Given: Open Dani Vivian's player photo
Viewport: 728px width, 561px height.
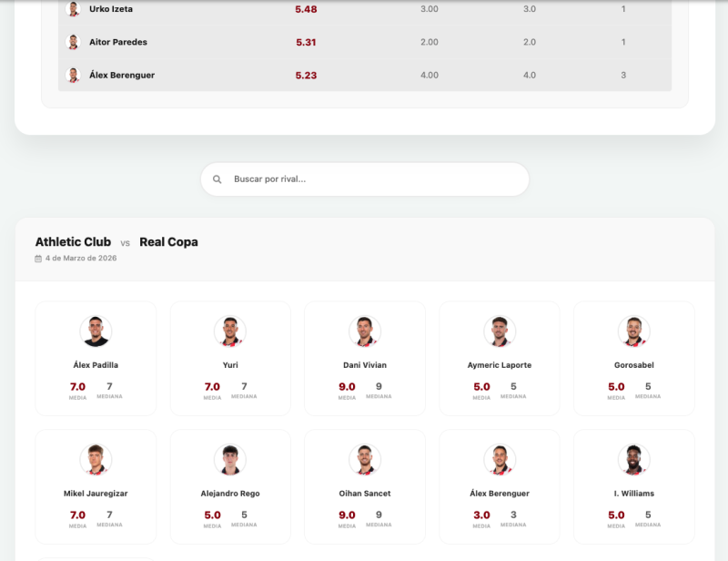Looking at the screenshot, I should [x=365, y=331].
